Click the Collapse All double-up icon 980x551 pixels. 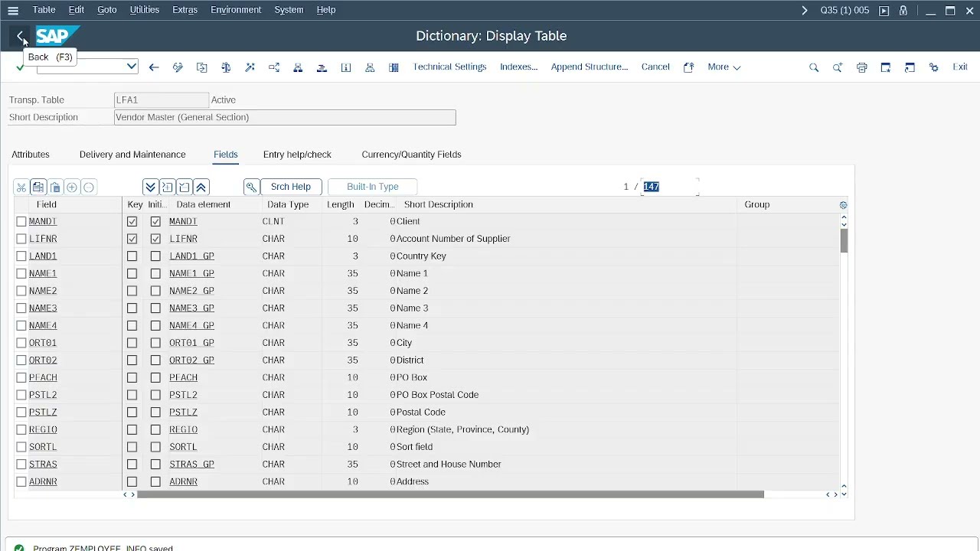coord(201,187)
